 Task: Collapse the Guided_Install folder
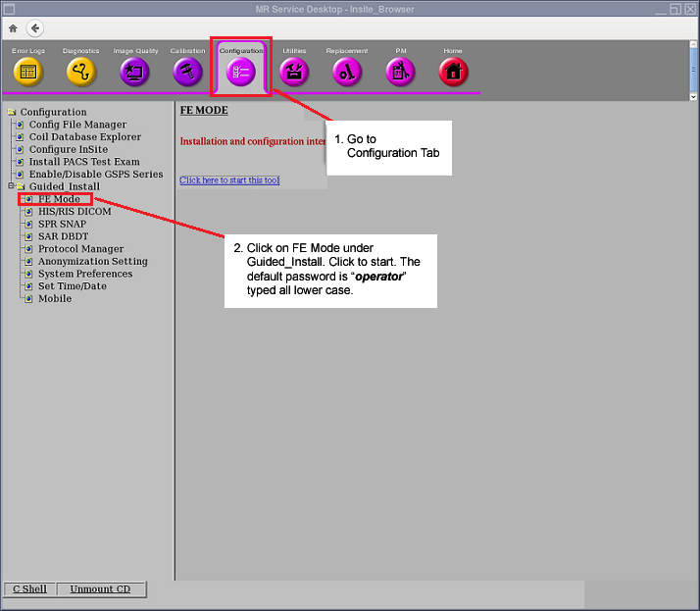[12, 186]
